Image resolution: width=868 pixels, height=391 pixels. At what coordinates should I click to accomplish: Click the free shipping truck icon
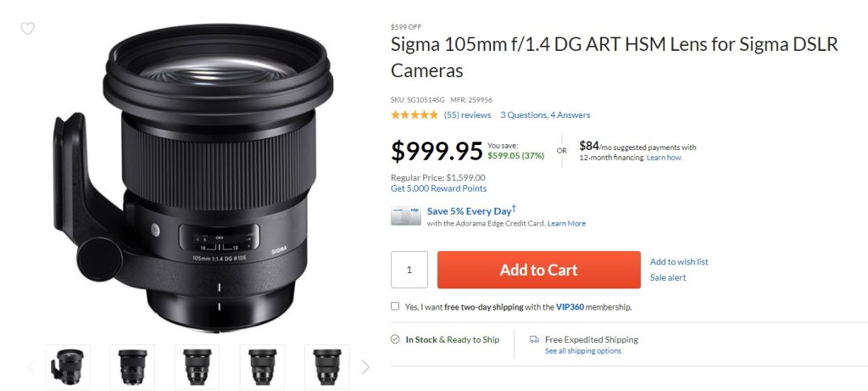click(x=534, y=339)
